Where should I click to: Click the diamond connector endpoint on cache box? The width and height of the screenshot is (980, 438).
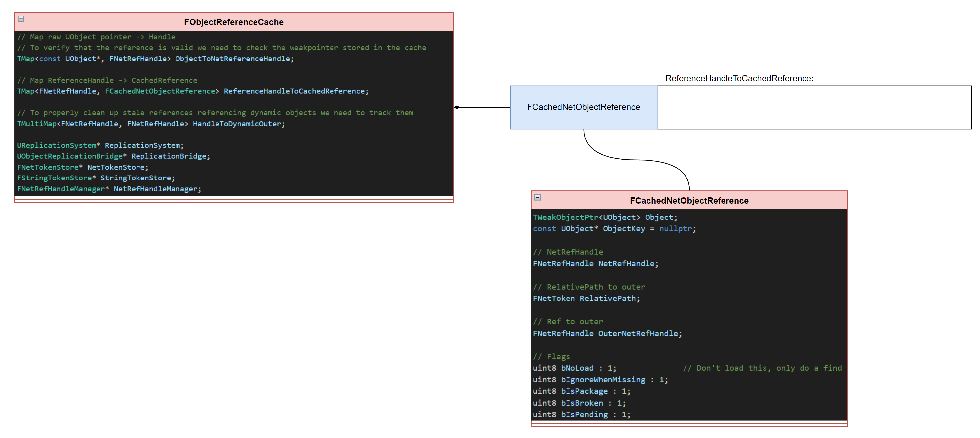click(x=457, y=107)
